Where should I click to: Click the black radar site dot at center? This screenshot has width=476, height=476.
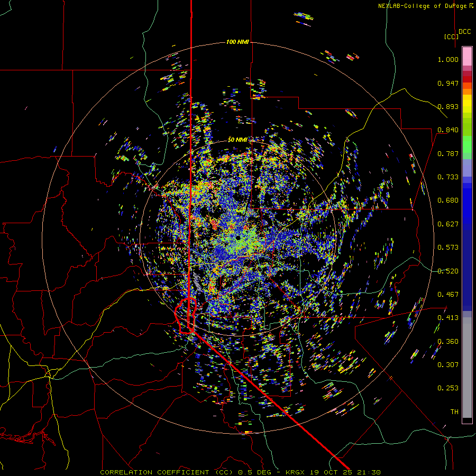pos(238,237)
